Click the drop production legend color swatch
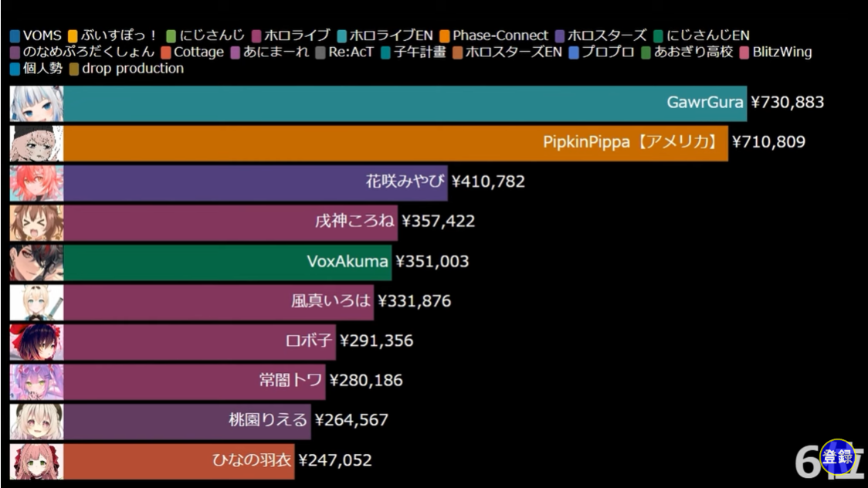 (x=73, y=69)
